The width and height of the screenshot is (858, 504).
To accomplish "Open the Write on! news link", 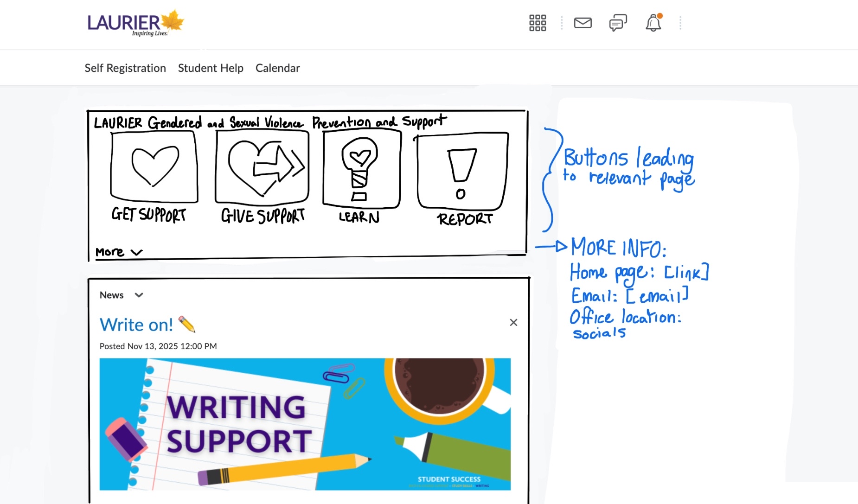I will coord(147,325).
